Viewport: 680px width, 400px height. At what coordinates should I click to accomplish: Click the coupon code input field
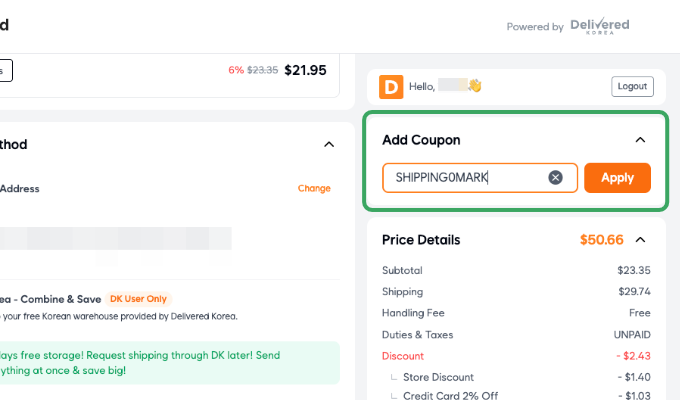(465, 178)
